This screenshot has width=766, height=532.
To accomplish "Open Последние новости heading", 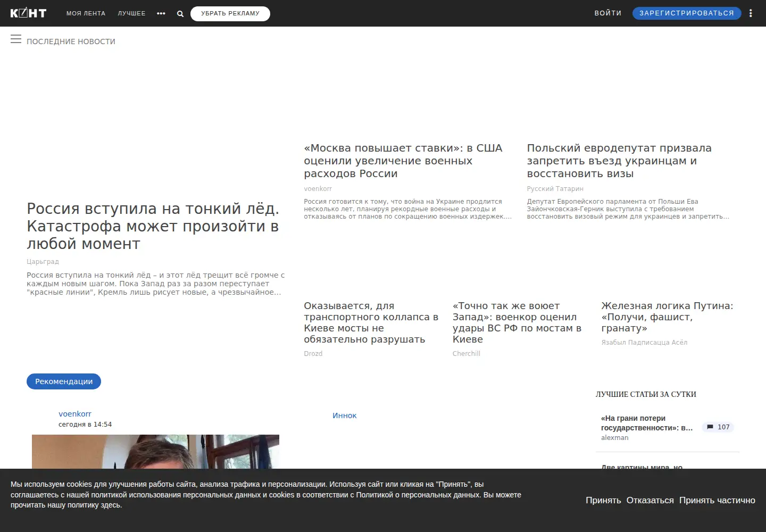I will pos(71,41).
